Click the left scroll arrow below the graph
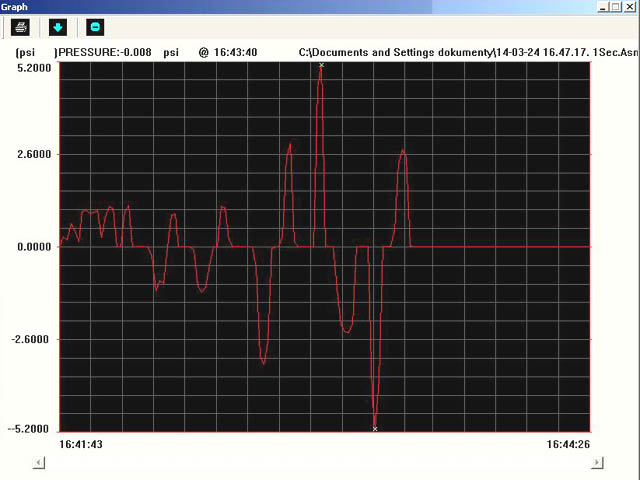 click(39, 462)
